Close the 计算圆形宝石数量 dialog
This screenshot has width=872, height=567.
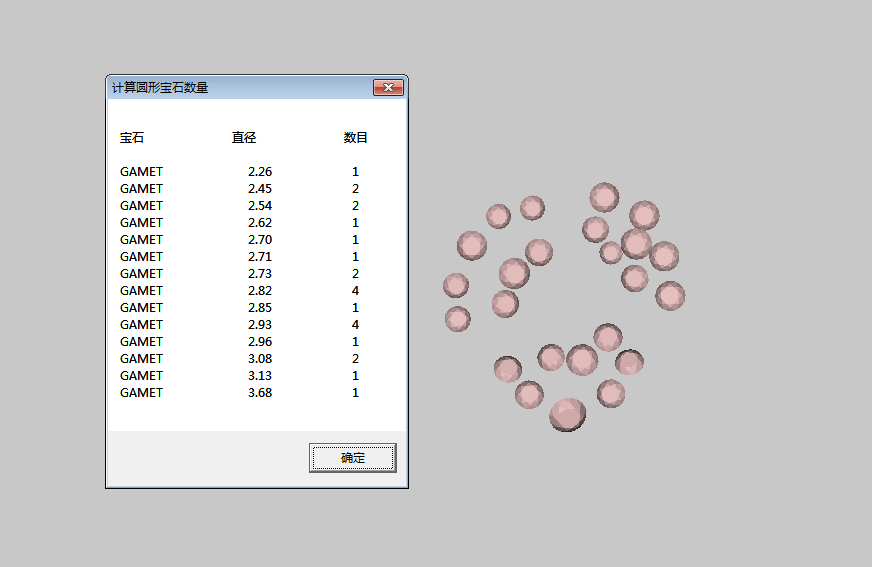[387, 88]
